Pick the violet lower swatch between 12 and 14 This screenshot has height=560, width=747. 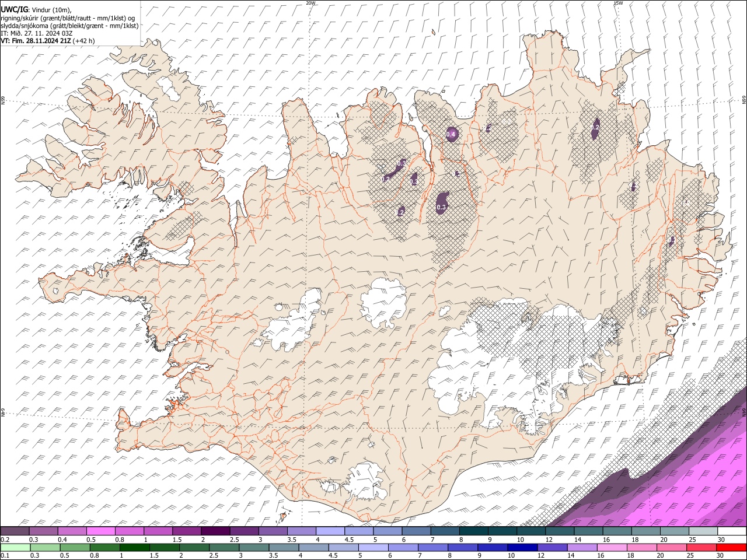[x=552, y=548]
